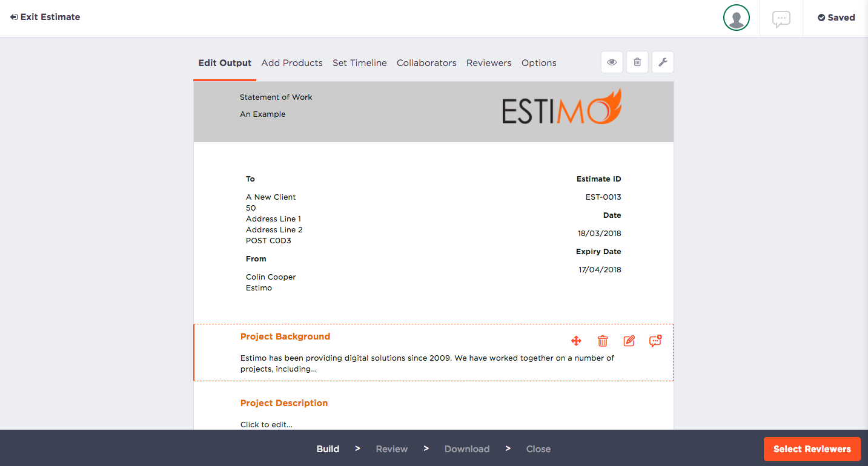
Task: Open the comments panel in the top bar
Action: click(781, 18)
